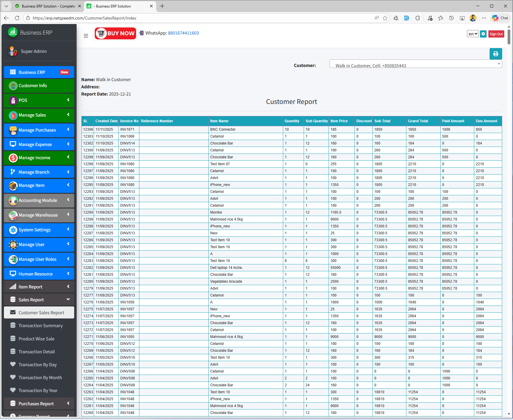Image resolution: width=513 pixels, height=420 pixels.
Task: Click the WhatsApp number link
Action: (183, 33)
